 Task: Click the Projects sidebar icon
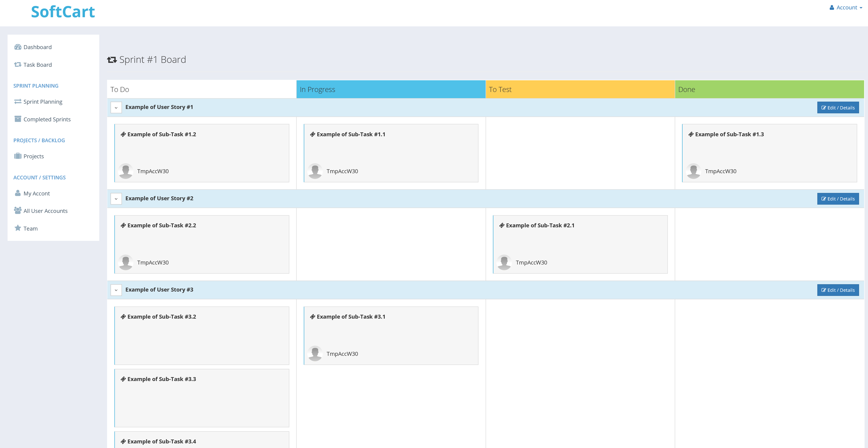tap(18, 156)
